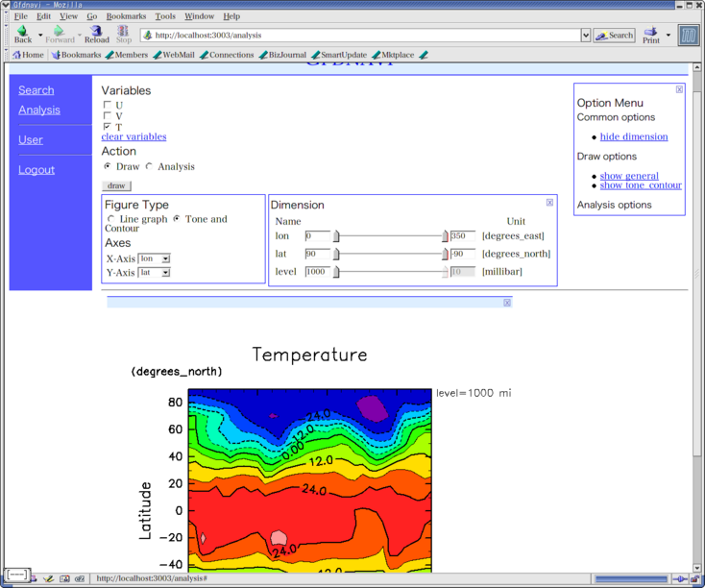This screenshot has height=588, width=705.
Task: Click the hide dimension link
Action: pyautogui.click(x=634, y=136)
